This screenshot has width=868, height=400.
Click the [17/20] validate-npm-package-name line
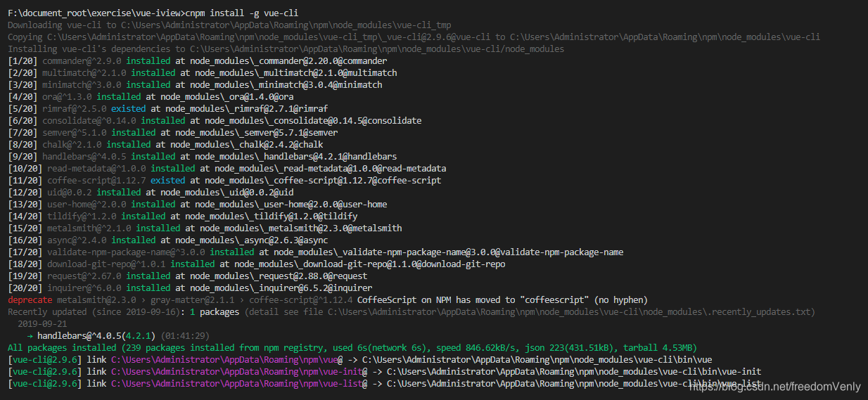[x=316, y=252]
